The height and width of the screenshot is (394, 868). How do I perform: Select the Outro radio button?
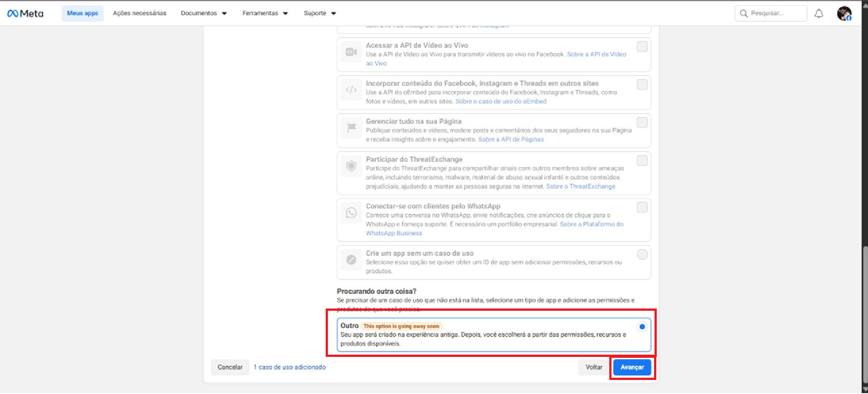coord(642,327)
